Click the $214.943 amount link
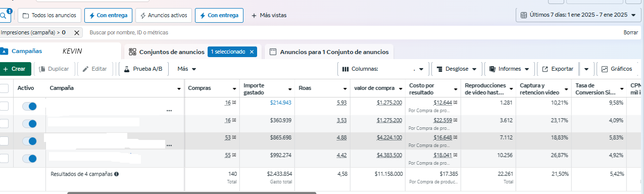The width and height of the screenshot is (644, 194). tap(280, 103)
